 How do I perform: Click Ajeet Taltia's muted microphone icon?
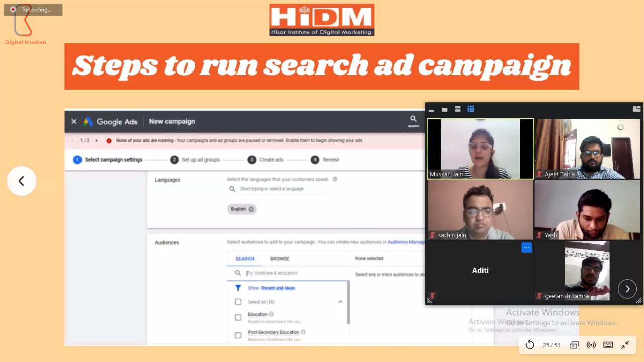point(540,174)
